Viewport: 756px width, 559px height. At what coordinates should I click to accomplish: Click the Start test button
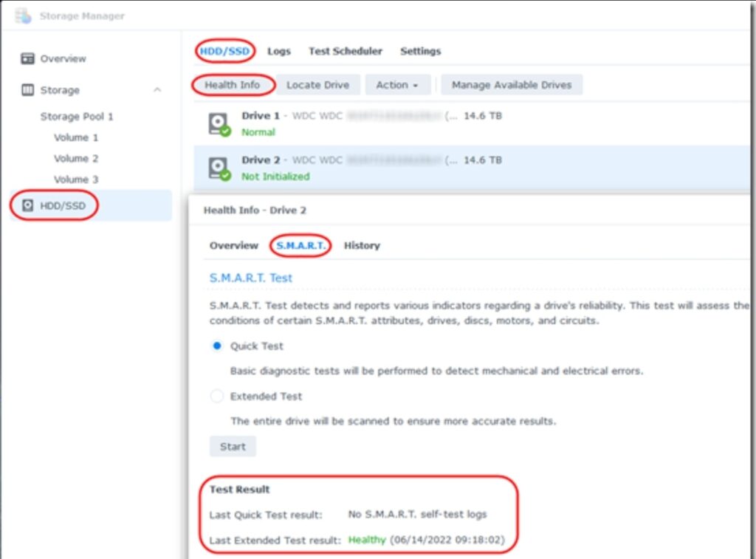pyautogui.click(x=233, y=447)
